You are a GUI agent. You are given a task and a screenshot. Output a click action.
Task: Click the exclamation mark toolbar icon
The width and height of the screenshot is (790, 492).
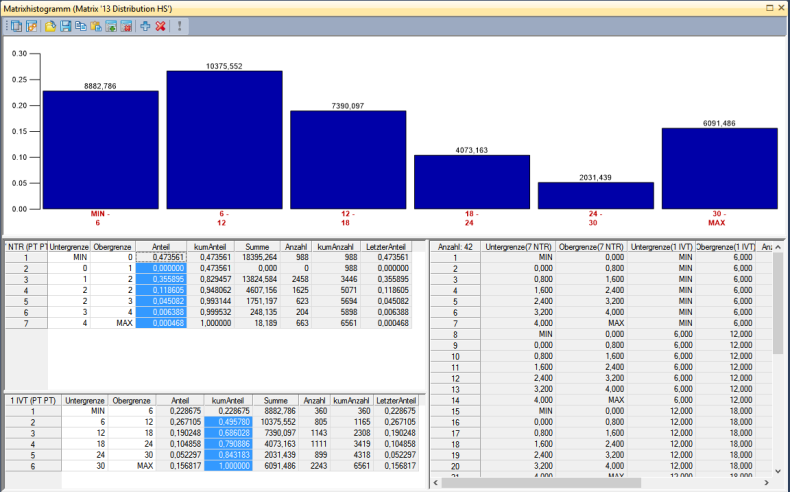pyautogui.click(x=180, y=25)
